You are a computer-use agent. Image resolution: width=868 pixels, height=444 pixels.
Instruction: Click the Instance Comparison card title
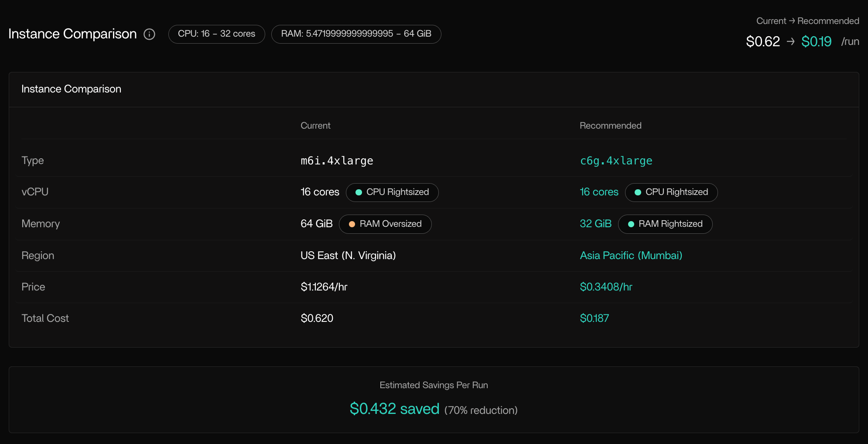coord(71,89)
